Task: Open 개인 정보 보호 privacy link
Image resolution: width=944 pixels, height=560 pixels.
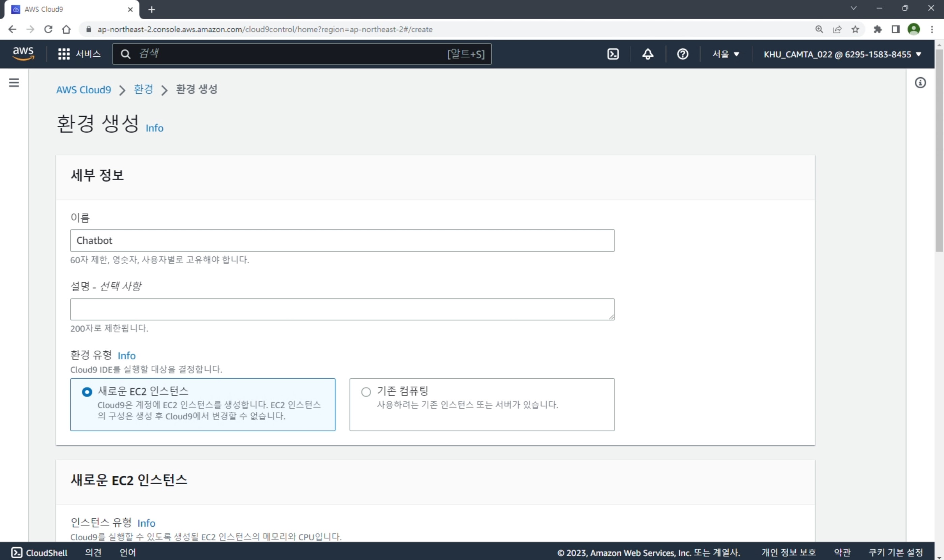Action: [789, 553]
